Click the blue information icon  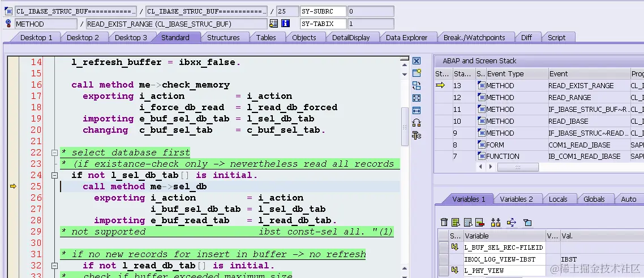pos(286,24)
